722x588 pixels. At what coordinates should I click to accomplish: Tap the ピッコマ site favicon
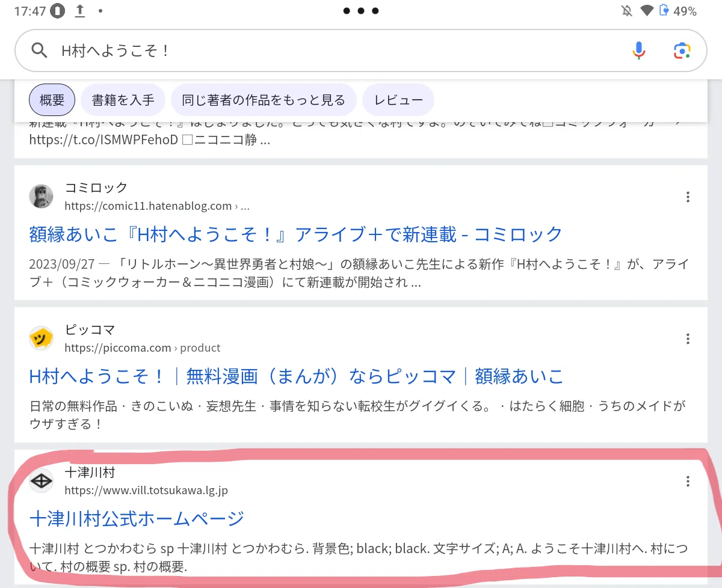[42, 338]
